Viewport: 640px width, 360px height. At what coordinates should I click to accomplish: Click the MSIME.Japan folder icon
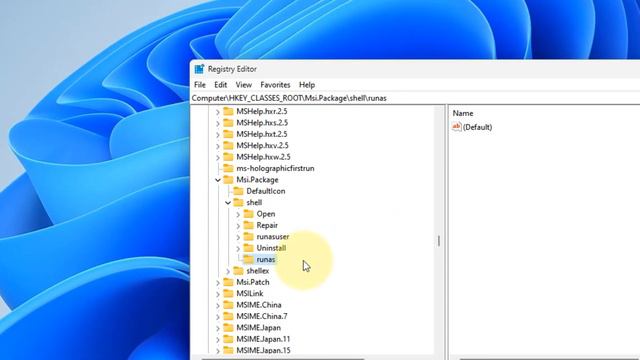coord(228,328)
